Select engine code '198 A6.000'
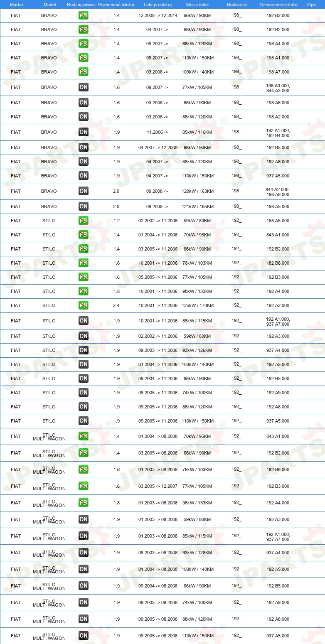Screen dimensions: 325x644 pyautogui.click(x=278, y=103)
